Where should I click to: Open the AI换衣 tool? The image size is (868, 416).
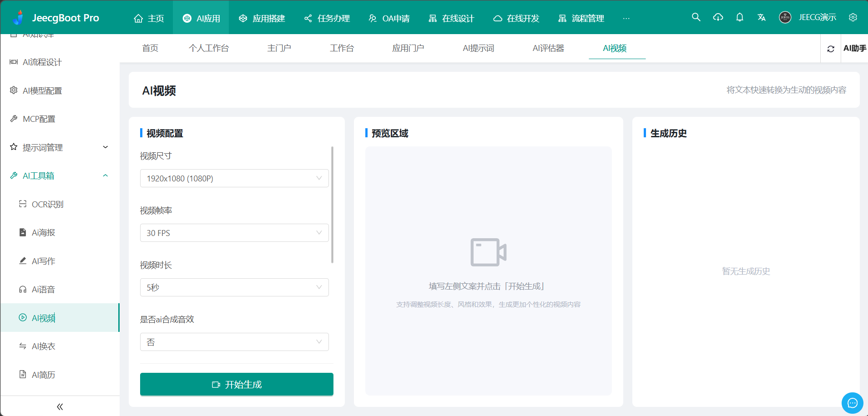(x=43, y=346)
